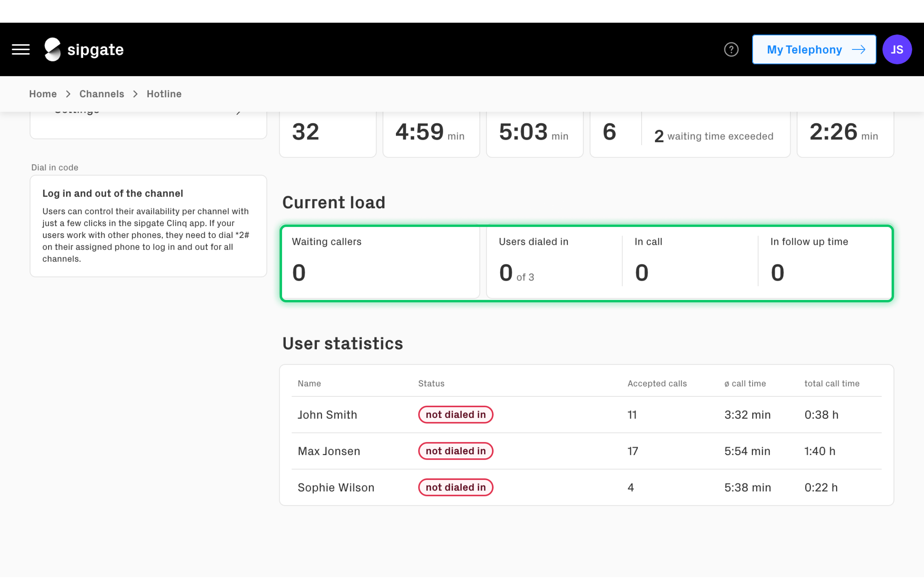924x582 pixels.
Task: Select the 0:22 h total call time
Action: [x=821, y=488]
